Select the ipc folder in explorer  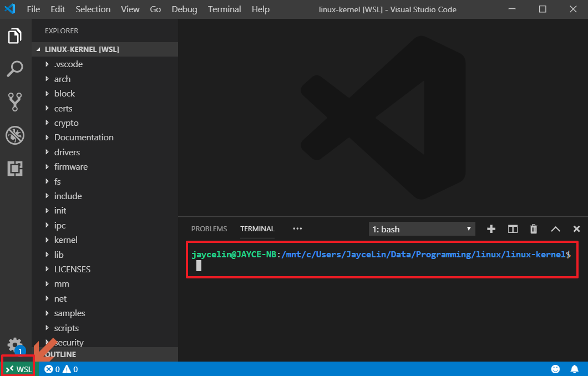105,225
